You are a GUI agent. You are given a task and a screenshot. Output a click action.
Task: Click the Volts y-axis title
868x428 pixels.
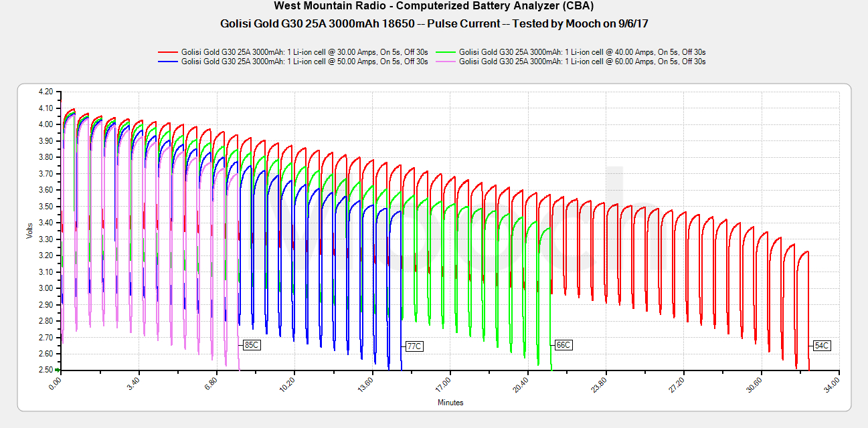(x=29, y=231)
